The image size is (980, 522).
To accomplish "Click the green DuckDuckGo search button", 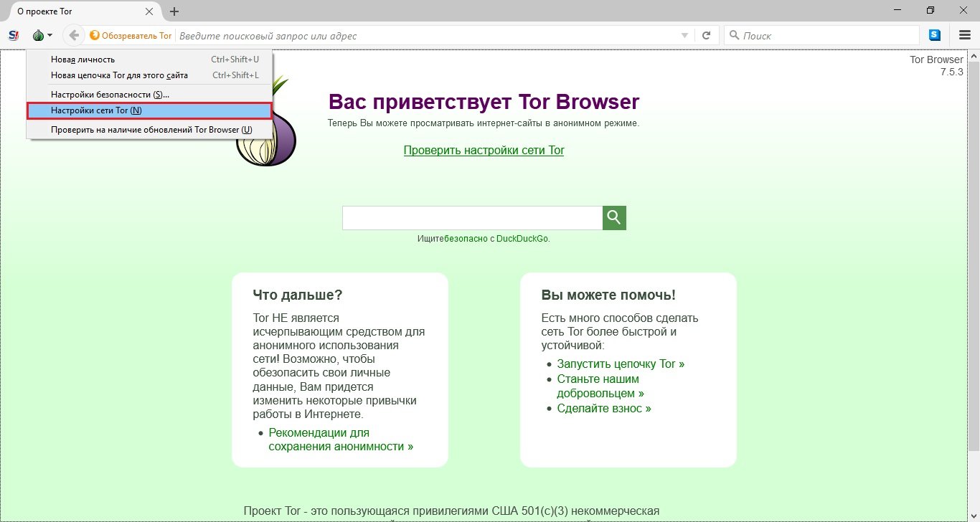I will (614, 218).
